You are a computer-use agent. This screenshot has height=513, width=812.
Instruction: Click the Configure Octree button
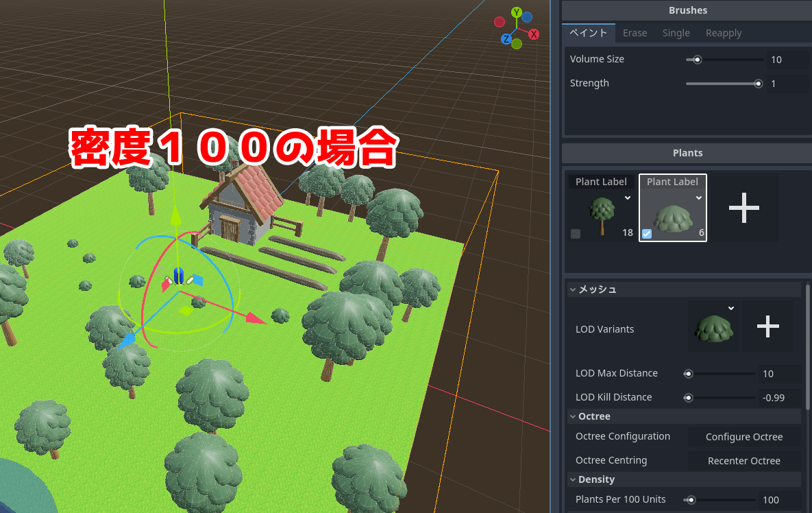tap(744, 437)
